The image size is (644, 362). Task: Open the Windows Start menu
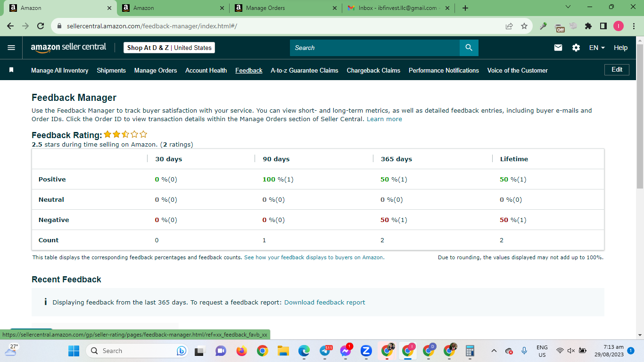74,351
